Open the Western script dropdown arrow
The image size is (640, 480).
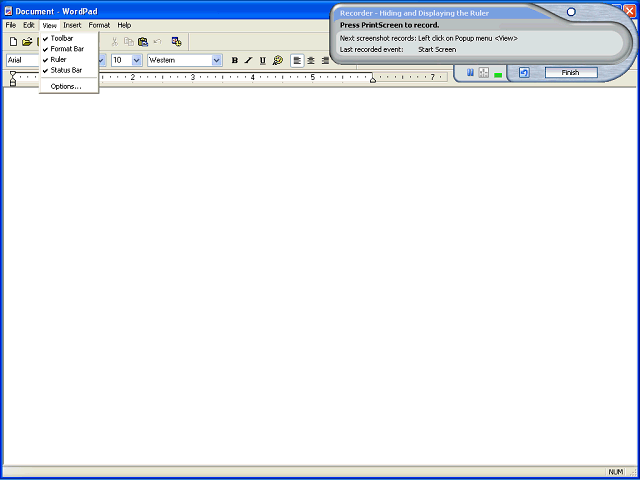click(x=217, y=60)
